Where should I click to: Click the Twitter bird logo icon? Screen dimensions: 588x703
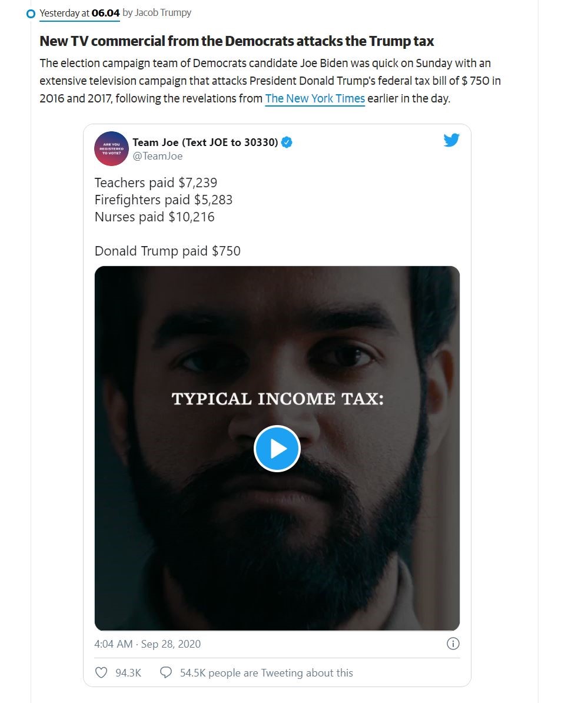451,140
